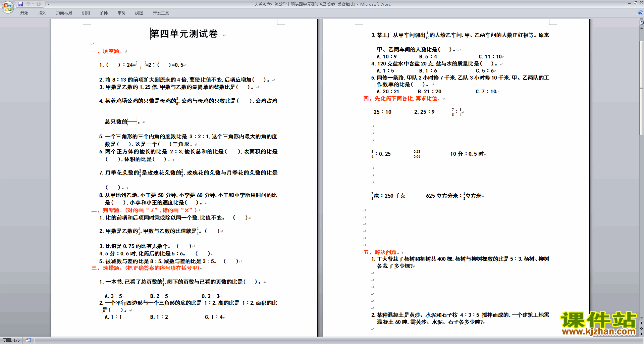
Task: Click the ratio 2.25∶9
Action: pyautogui.click(x=424, y=112)
